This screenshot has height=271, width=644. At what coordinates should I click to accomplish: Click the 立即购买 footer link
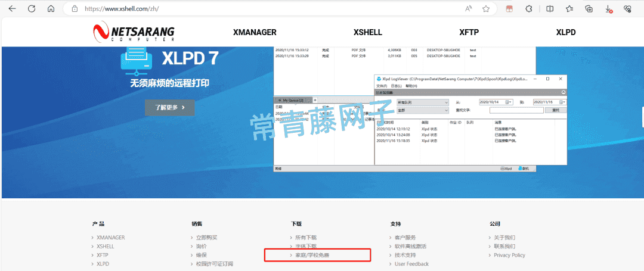click(206, 238)
